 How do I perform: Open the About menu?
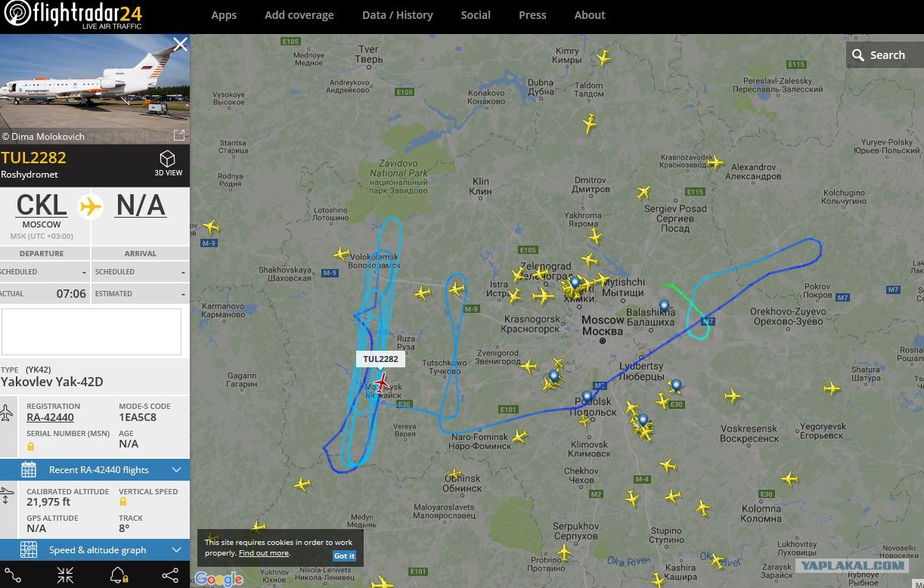tap(590, 15)
